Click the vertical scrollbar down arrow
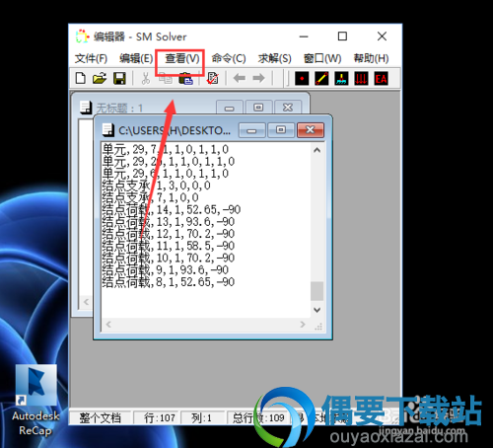The height and width of the screenshot is (448, 493). [x=317, y=310]
